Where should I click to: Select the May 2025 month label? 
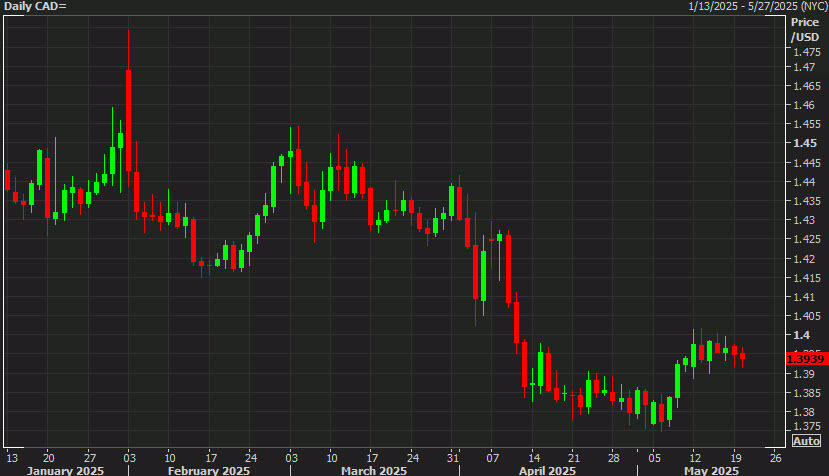point(711,470)
